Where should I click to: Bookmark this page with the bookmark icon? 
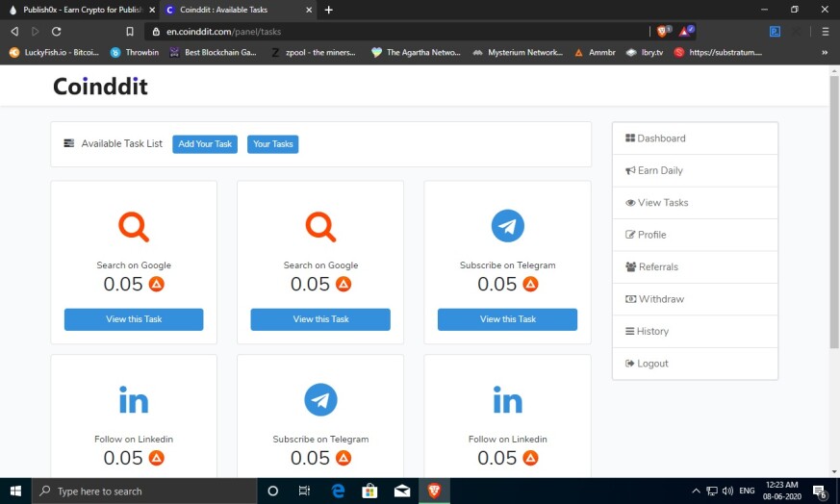pyautogui.click(x=130, y=32)
